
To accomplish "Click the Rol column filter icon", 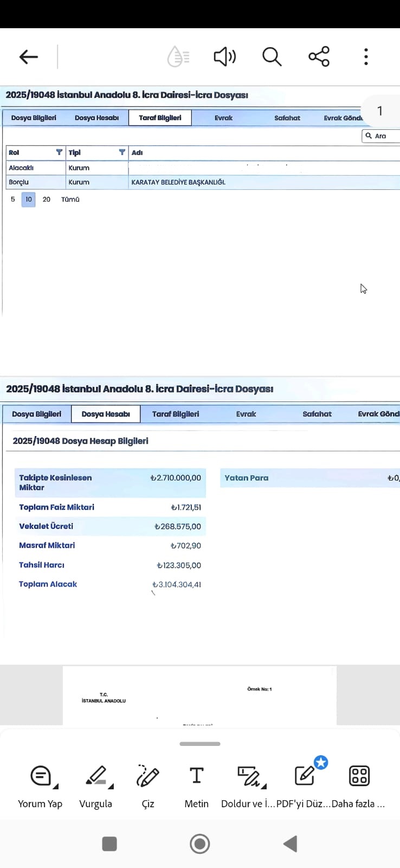I will pyautogui.click(x=59, y=152).
